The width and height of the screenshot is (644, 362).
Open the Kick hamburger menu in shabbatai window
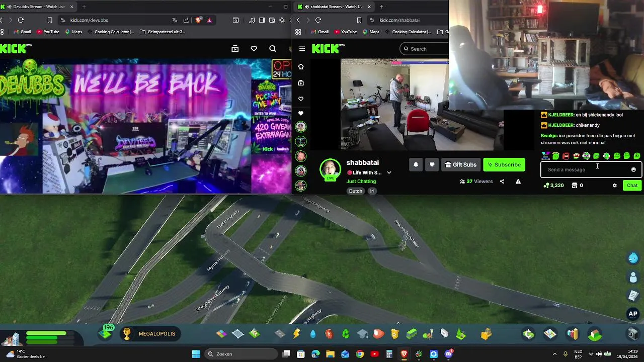(x=302, y=49)
